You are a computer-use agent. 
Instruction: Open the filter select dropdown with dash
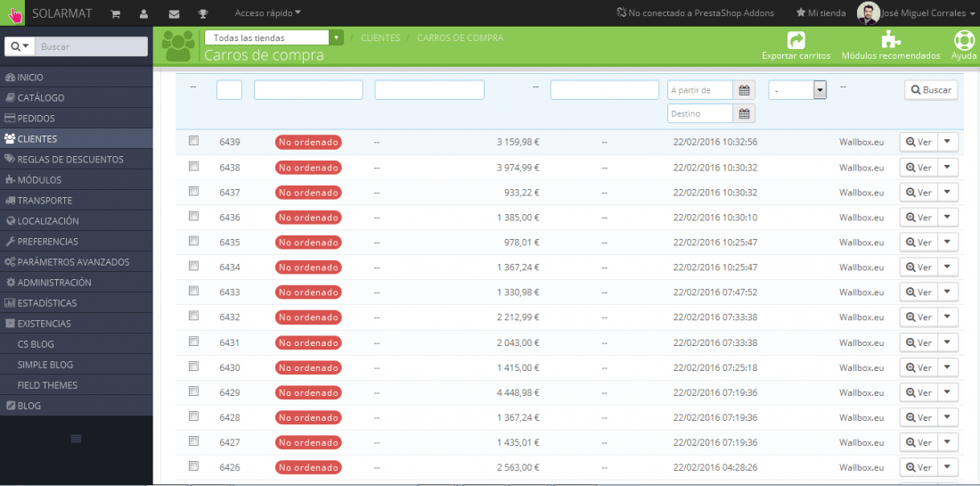click(798, 90)
